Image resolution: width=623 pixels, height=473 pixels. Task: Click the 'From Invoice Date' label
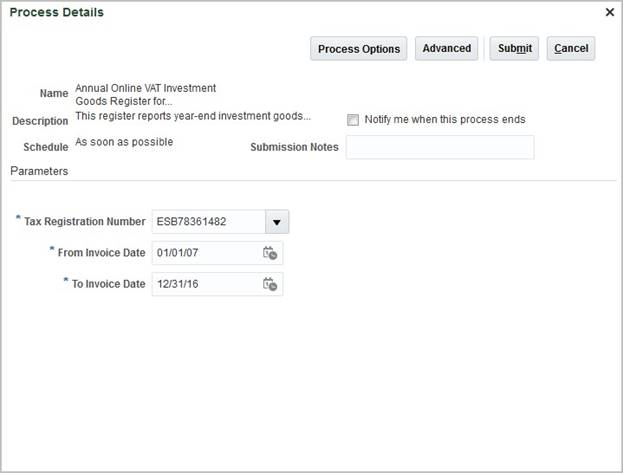click(x=101, y=253)
